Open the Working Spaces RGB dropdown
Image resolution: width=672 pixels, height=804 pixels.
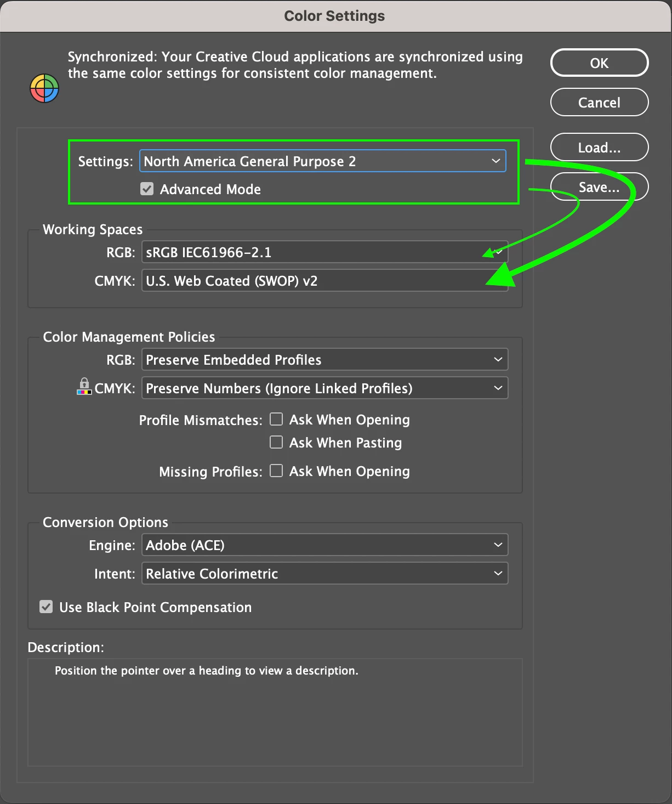coord(325,252)
